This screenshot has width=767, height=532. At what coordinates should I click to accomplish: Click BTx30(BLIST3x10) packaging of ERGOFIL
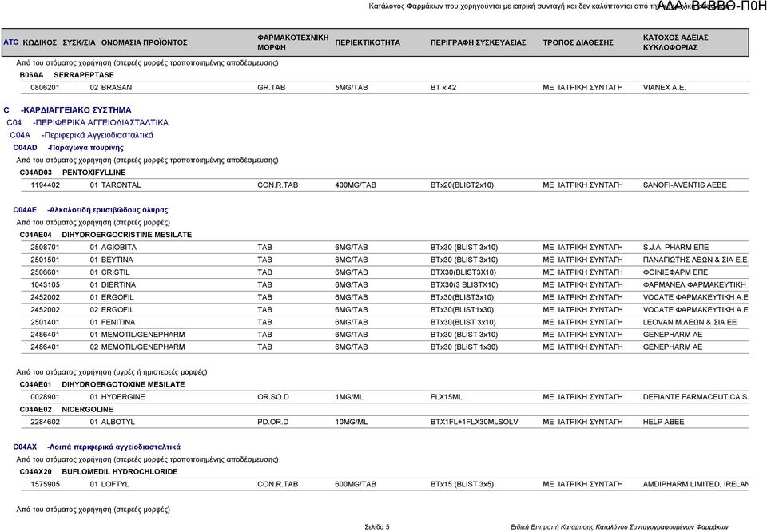click(x=462, y=297)
